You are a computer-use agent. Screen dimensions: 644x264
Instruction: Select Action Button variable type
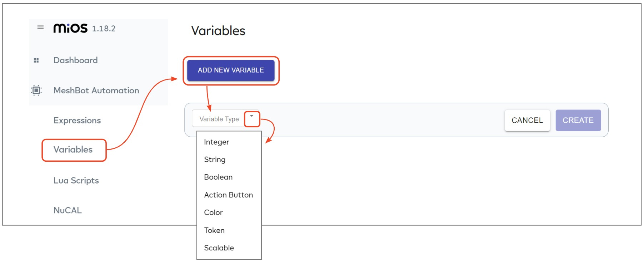[x=229, y=195]
